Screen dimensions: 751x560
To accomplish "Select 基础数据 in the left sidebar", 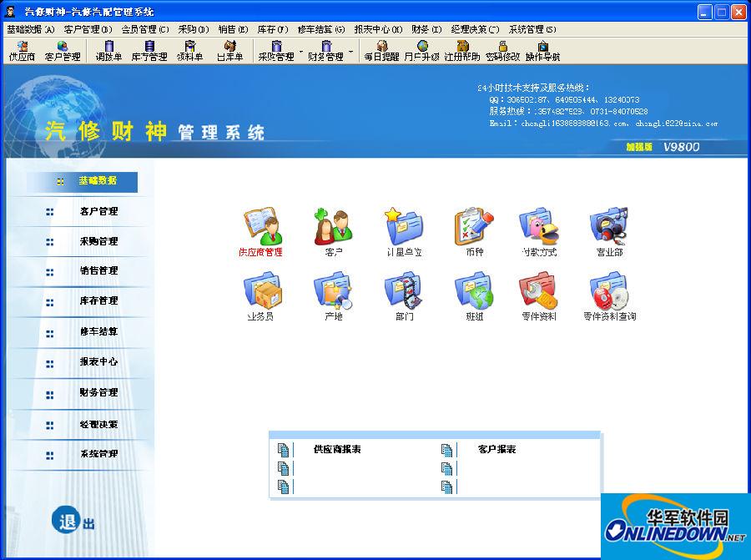I will click(x=83, y=181).
